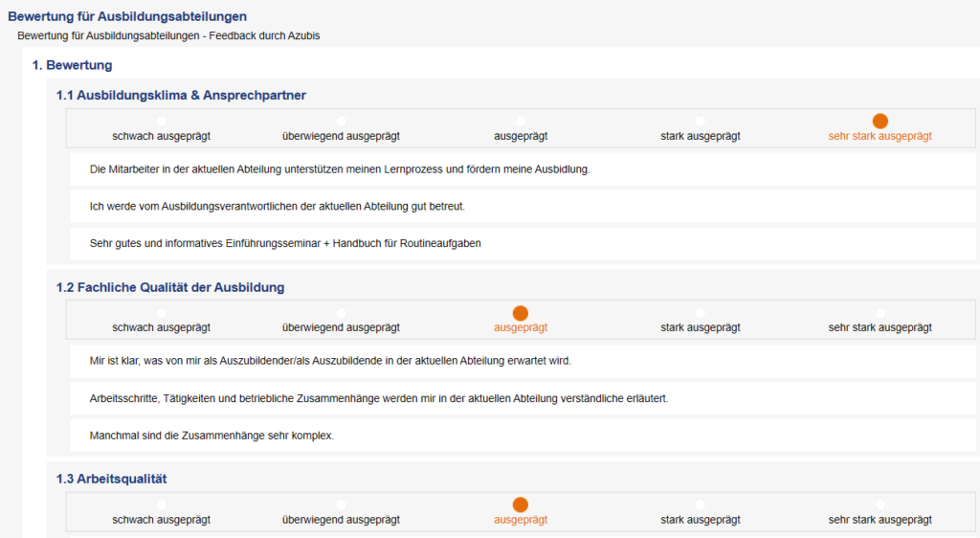Set Fachliche Qualität der Ausbildung to "sehr stark ausgeprägt"

coord(880,313)
